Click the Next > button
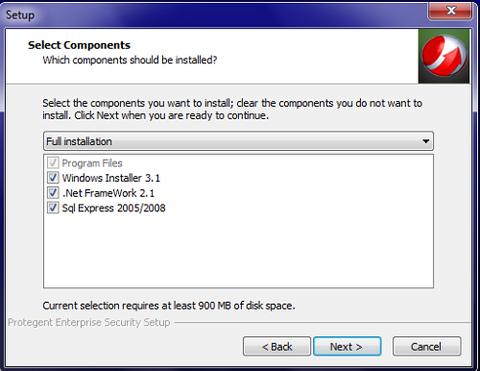 point(347,347)
